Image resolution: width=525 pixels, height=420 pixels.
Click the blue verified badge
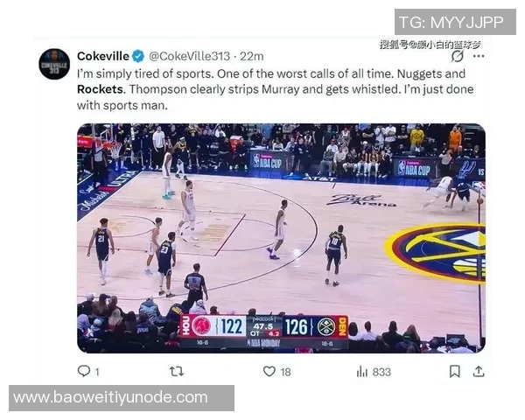pos(138,56)
